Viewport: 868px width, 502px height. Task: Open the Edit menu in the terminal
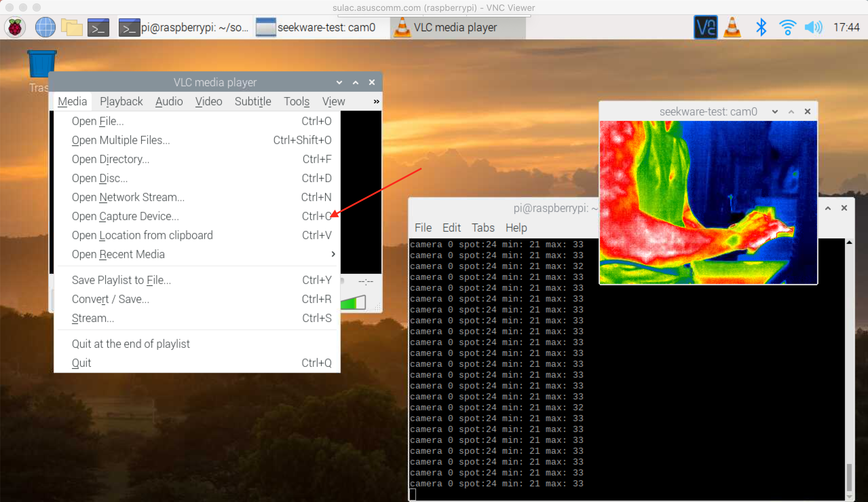point(451,228)
